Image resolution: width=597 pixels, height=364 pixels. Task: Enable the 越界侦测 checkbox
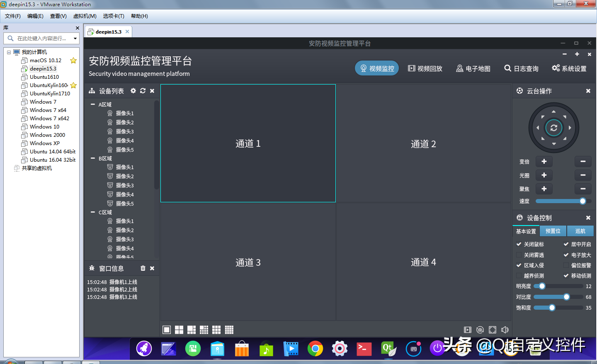pos(519,276)
